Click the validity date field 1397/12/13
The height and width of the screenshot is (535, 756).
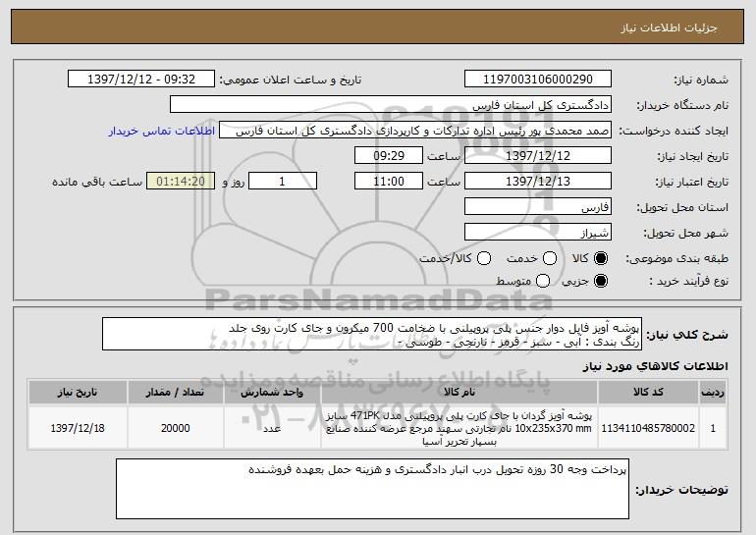pos(538,182)
